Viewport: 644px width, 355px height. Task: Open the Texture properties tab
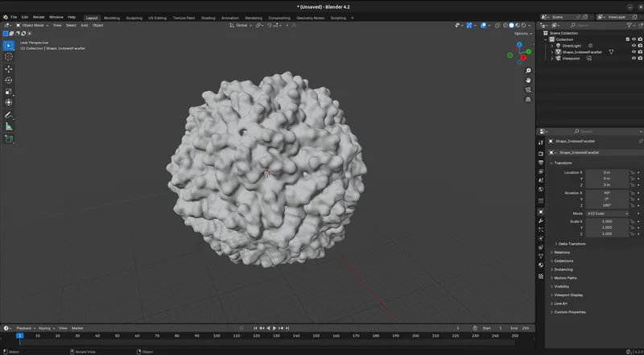541,276
